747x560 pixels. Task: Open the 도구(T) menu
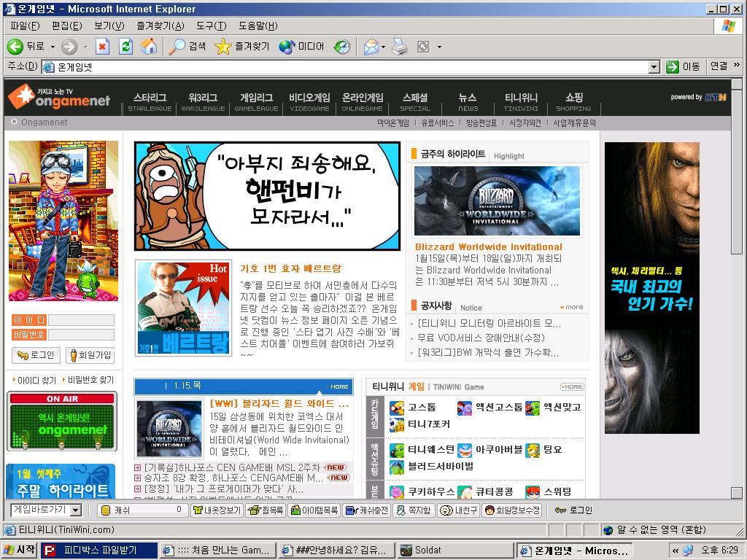click(211, 26)
